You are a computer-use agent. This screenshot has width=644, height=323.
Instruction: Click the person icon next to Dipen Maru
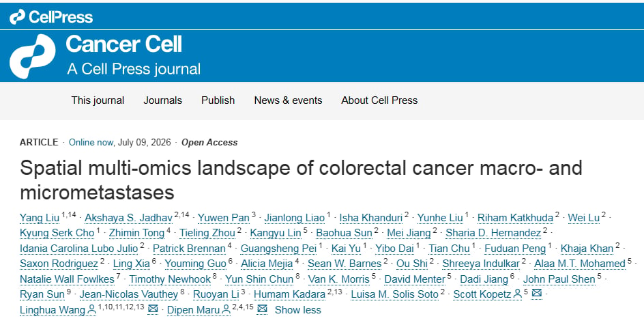point(226,309)
